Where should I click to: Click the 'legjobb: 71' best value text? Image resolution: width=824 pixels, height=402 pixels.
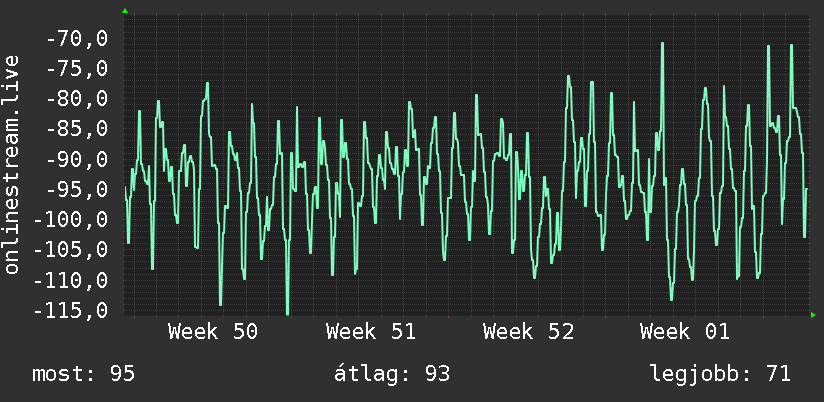click(x=720, y=374)
